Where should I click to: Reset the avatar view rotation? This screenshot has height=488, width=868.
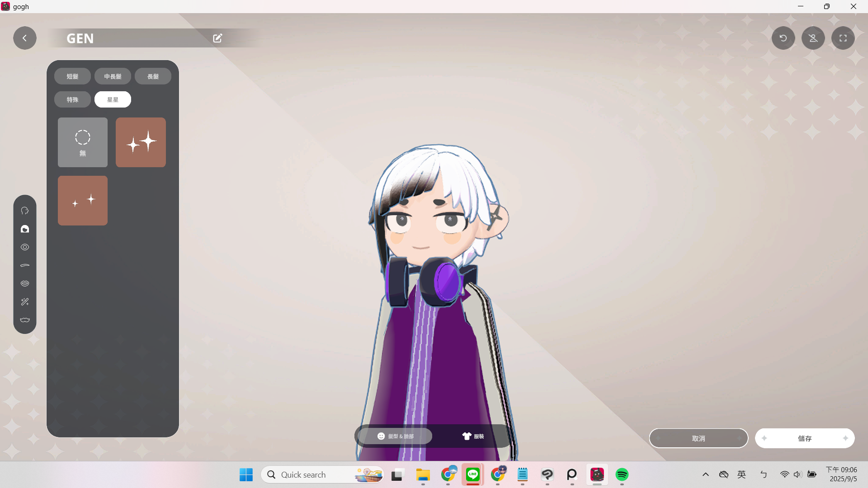[x=783, y=38]
